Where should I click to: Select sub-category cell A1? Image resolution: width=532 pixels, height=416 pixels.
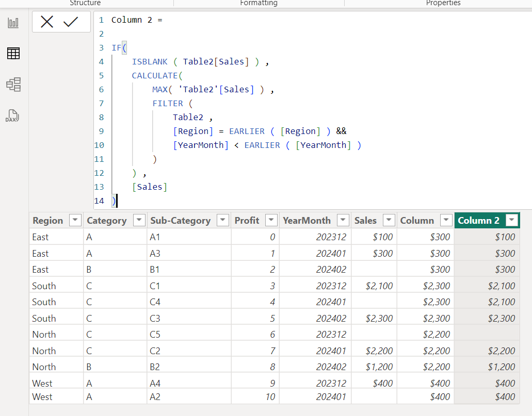point(155,237)
